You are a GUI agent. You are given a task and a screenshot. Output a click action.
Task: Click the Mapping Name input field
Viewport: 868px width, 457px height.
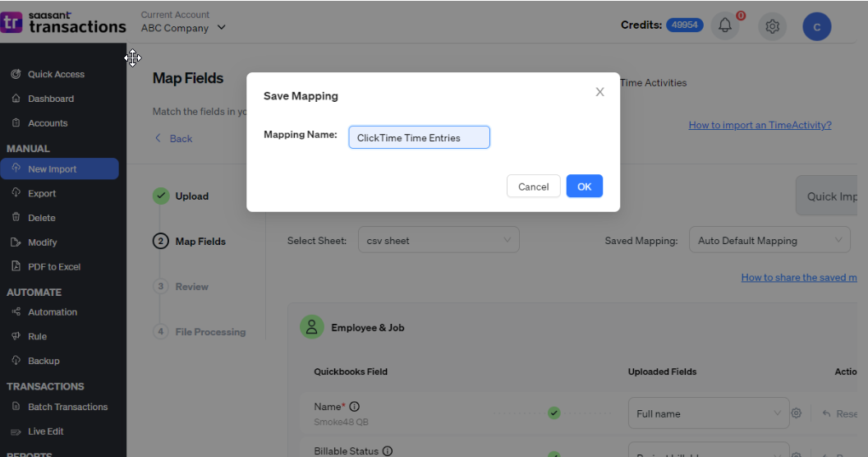[419, 137]
